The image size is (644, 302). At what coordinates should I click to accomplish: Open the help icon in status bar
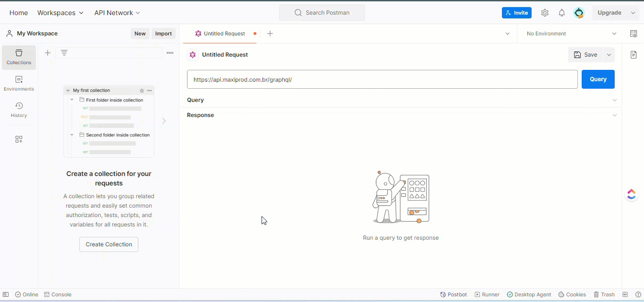(x=638, y=294)
